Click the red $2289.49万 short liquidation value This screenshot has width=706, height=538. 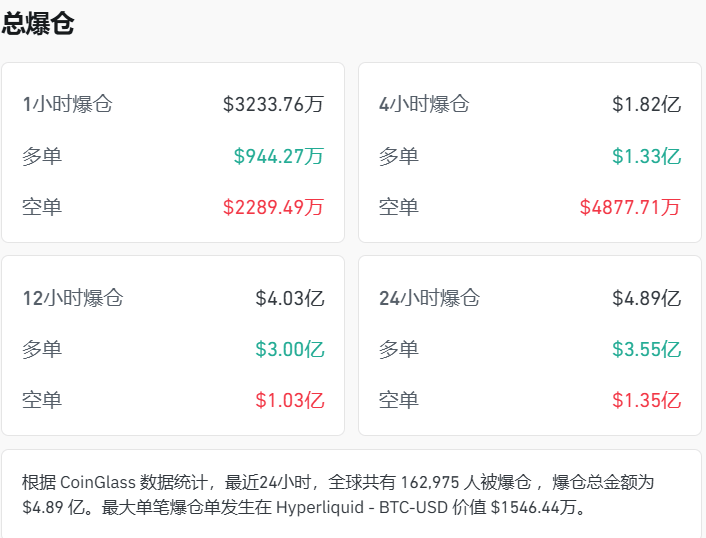(x=273, y=207)
